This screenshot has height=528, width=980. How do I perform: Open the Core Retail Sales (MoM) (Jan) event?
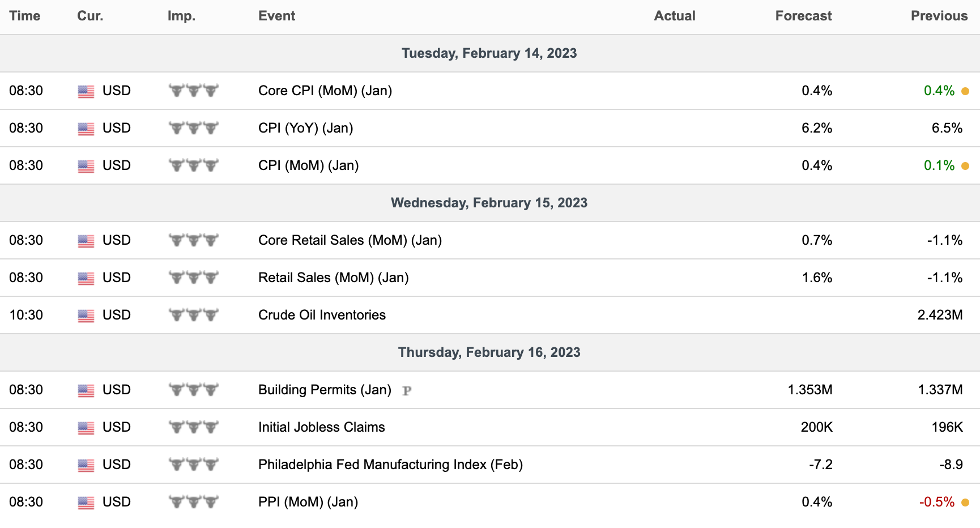tap(350, 240)
